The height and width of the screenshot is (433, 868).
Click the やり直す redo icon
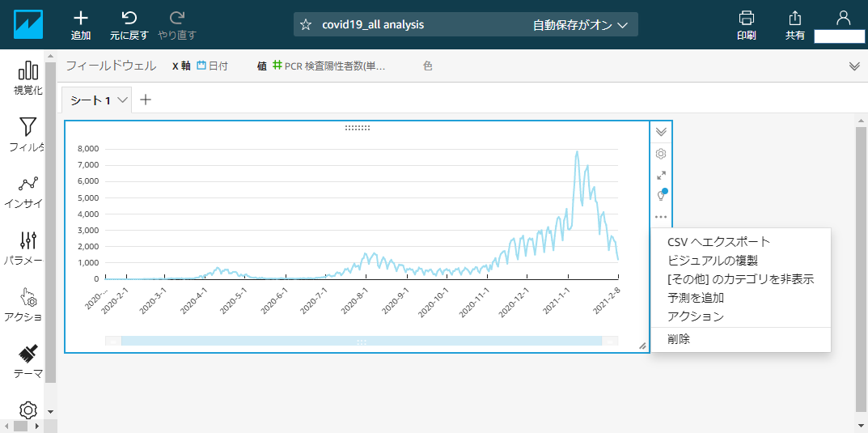tap(177, 18)
